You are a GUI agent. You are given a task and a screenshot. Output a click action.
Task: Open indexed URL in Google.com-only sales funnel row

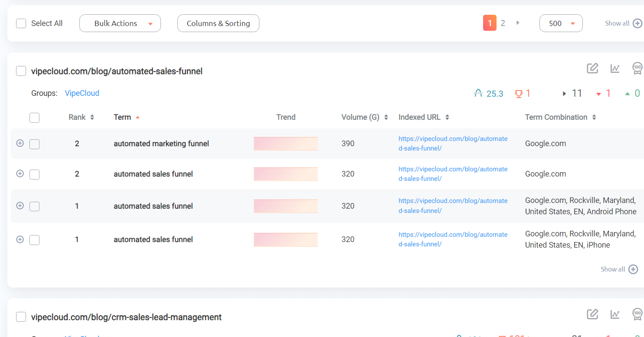tap(453, 174)
